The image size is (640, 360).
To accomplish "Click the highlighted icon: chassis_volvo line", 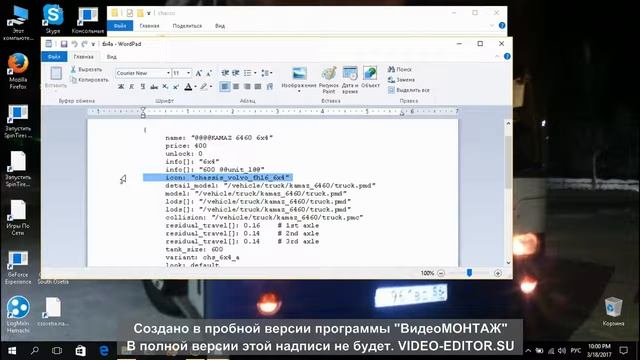I will tap(218, 177).
